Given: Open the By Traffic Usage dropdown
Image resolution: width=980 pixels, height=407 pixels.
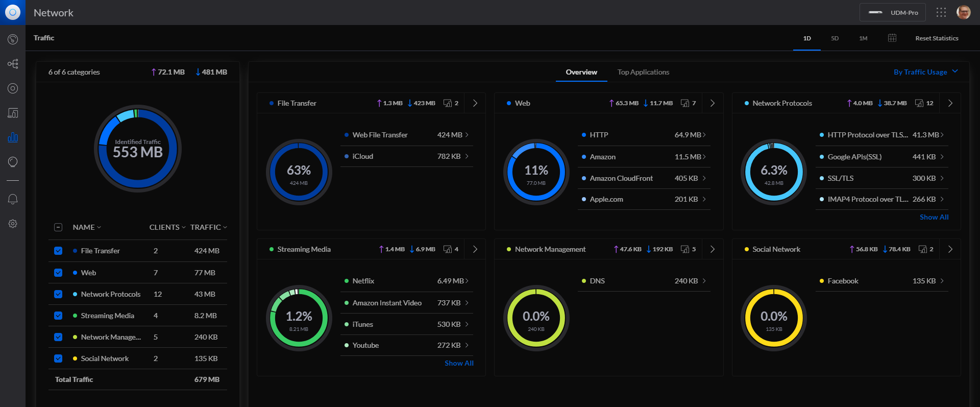Looking at the screenshot, I should [925, 72].
